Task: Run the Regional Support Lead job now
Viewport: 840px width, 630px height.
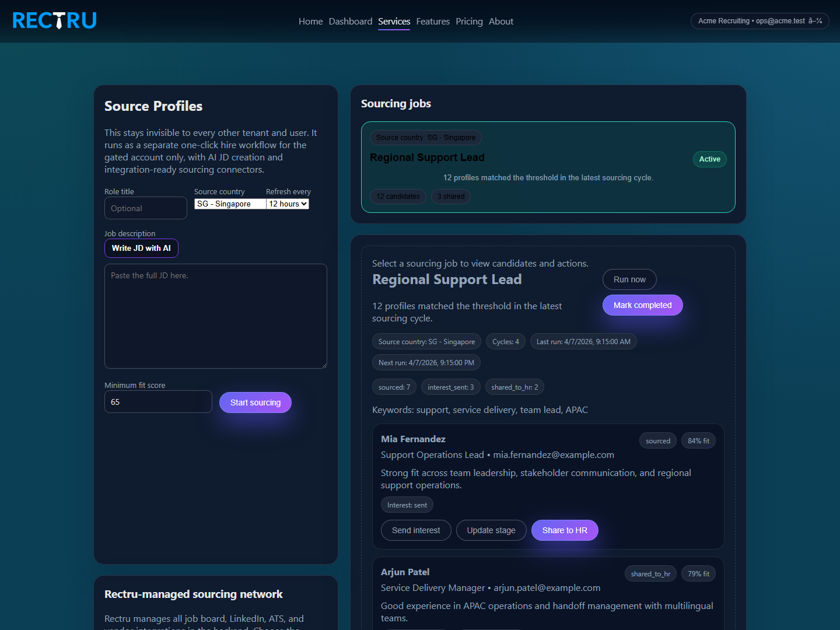Action: (x=629, y=279)
